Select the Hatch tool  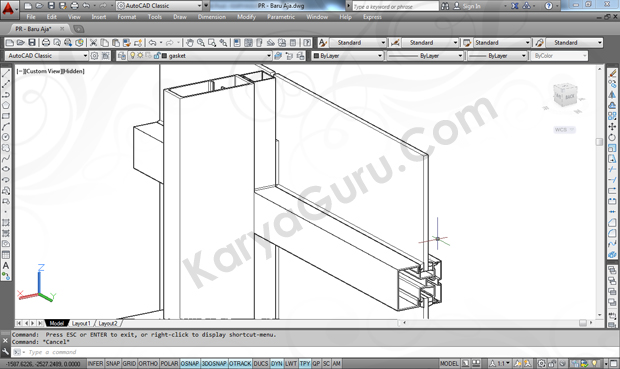(6, 223)
